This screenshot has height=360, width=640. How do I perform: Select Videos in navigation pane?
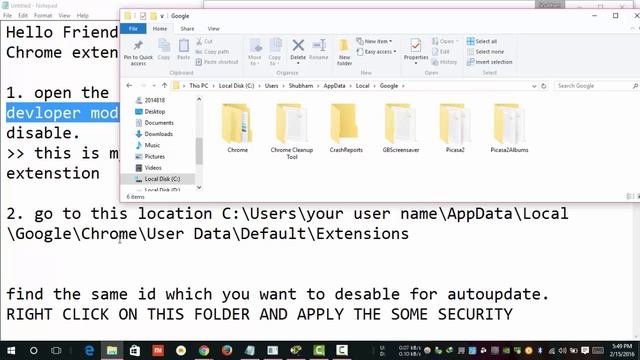(153, 168)
